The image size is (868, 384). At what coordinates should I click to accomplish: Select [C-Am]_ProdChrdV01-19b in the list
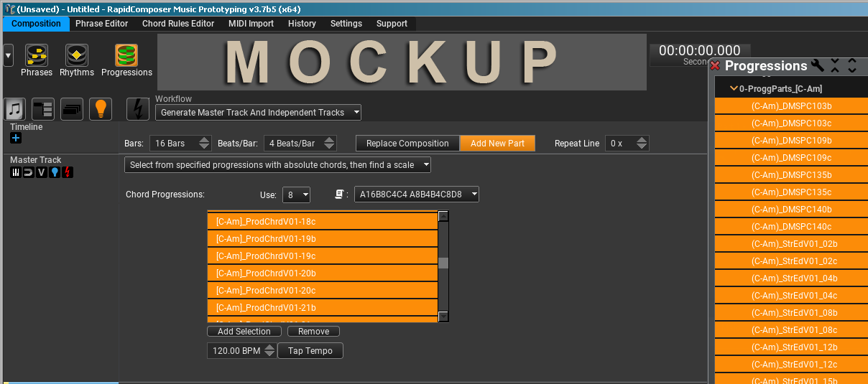(323, 239)
